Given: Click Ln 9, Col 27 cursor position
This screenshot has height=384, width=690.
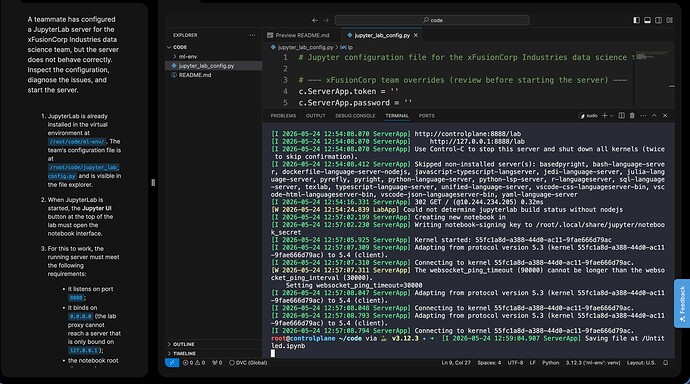Looking at the screenshot, I should coord(456,363).
